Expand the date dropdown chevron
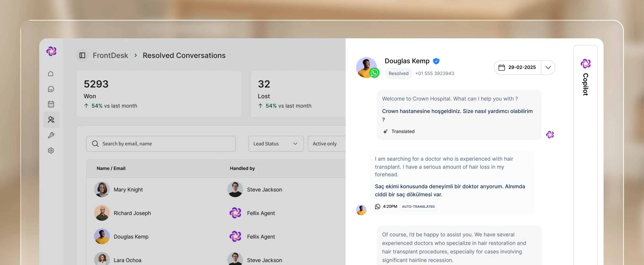This screenshot has width=644, height=265. coord(548,67)
